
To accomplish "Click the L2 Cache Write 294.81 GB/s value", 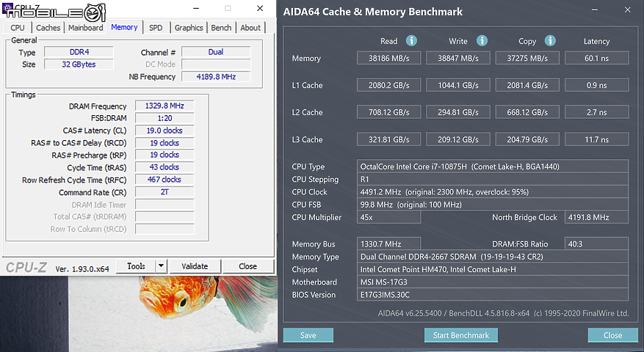I will coord(458,112).
